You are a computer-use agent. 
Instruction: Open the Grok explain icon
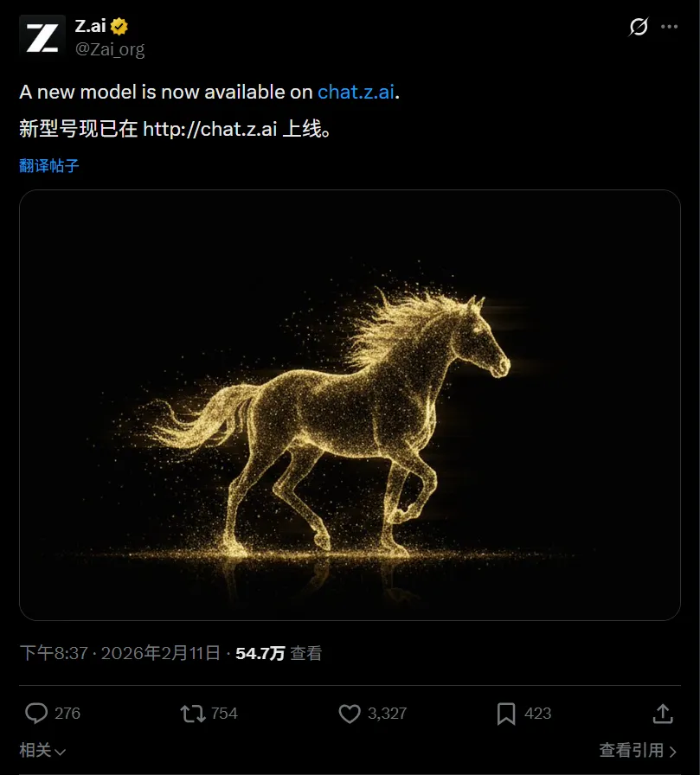(x=639, y=27)
